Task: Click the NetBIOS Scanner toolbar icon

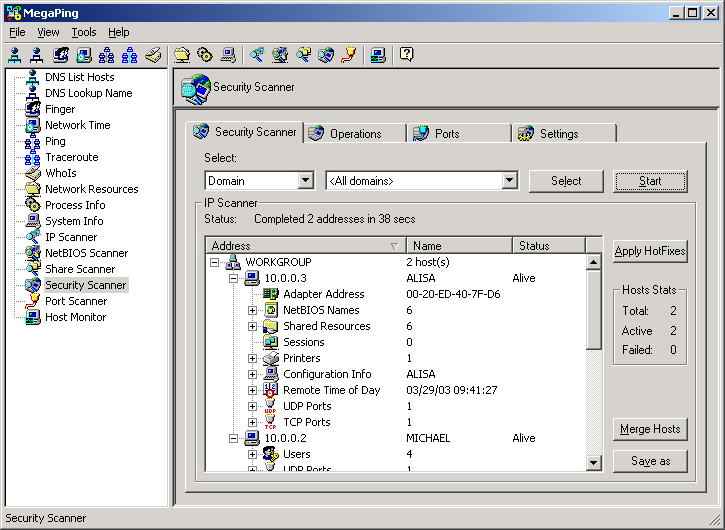Action: pyautogui.click(x=280, y=55)
